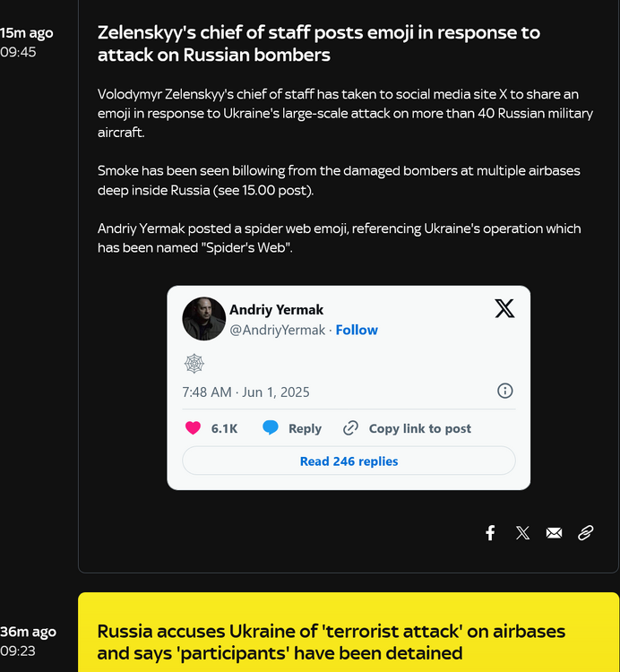The image size is (620, 672).
Task: Open the @AndriyYermak handle link
Action: pos(278,330)
